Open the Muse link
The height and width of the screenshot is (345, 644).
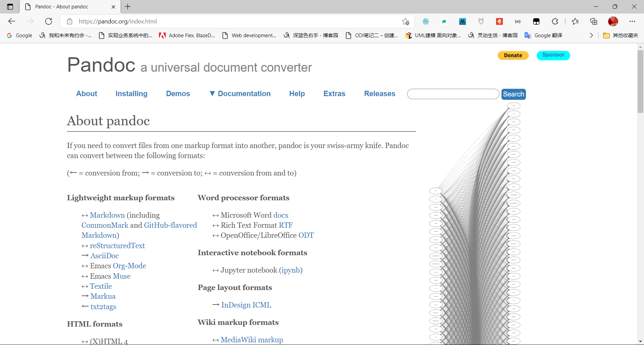click(122, 276)
